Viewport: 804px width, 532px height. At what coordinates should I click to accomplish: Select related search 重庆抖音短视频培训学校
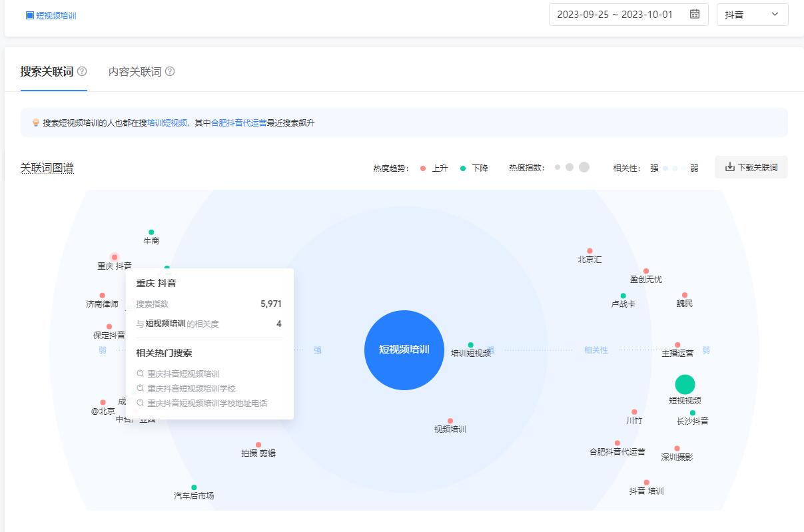click(x=192, y=388)
